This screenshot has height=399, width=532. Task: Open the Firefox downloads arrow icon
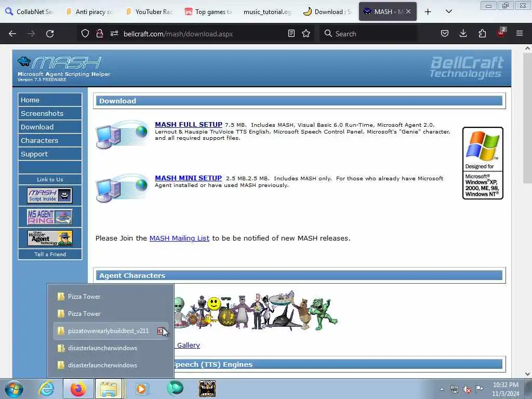(x=463, y=33)
